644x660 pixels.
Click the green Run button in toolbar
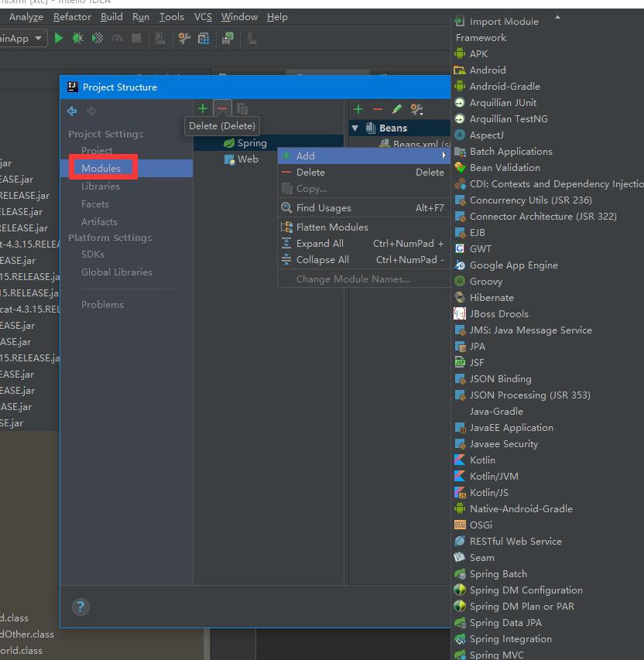coord(59,39)
